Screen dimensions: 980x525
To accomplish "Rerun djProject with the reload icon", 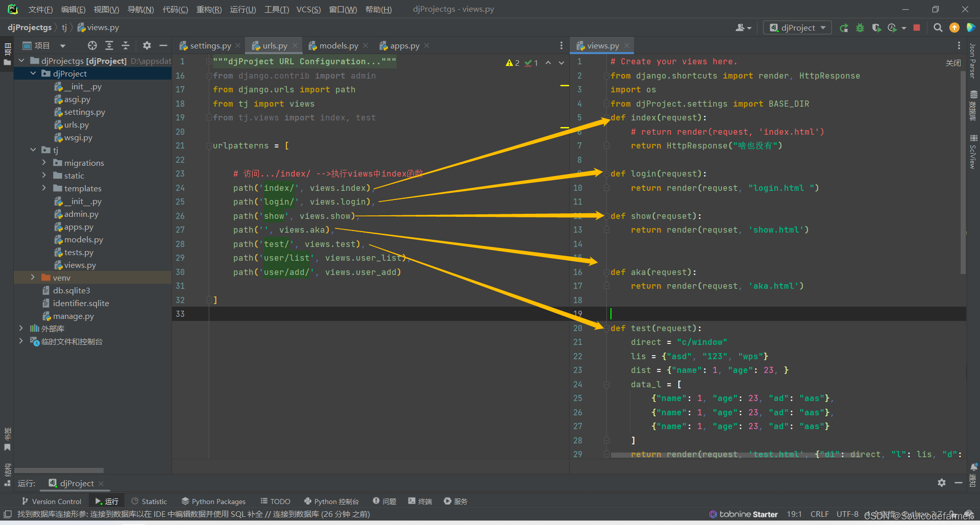I will pyautogui.click(x=844, y=28).
